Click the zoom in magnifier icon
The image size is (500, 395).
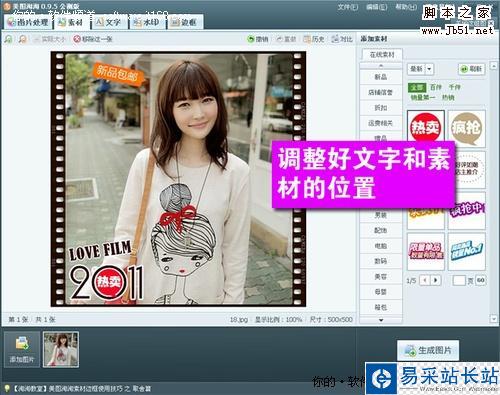point(9,39)
